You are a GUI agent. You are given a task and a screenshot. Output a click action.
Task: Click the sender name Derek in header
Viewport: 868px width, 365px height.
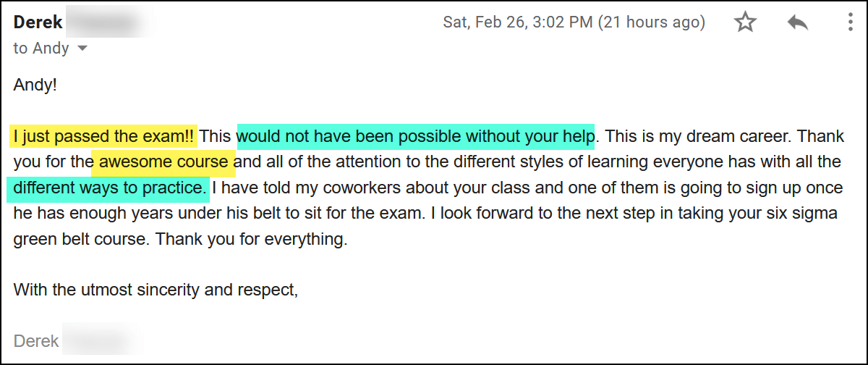(x=38, y=22)
